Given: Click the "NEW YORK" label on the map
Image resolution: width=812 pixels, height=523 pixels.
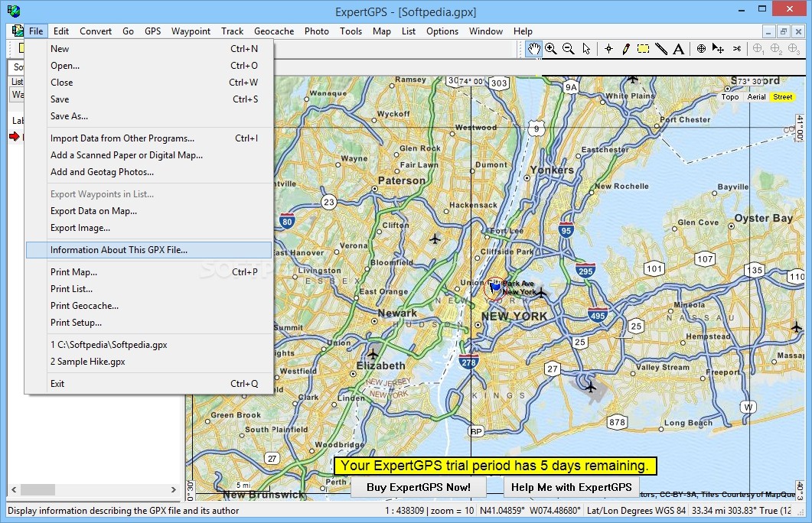Looking at the screenshot, I should coord(514,316).
